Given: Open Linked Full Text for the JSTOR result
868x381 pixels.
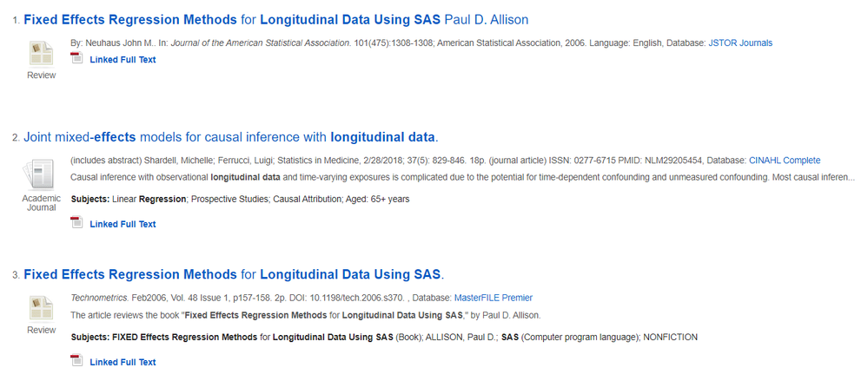Looking at the screenshot, I should tap(123, 59).
